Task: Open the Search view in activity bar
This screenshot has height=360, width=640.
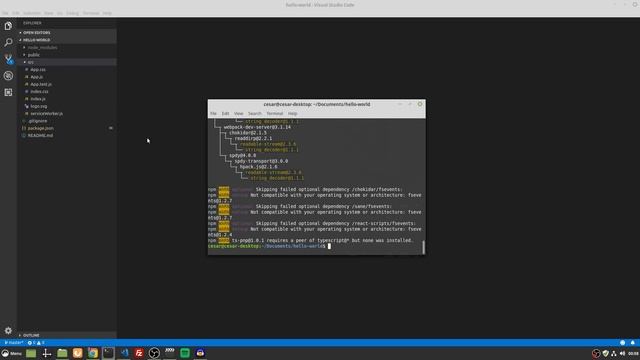Action: coord(8,42)
